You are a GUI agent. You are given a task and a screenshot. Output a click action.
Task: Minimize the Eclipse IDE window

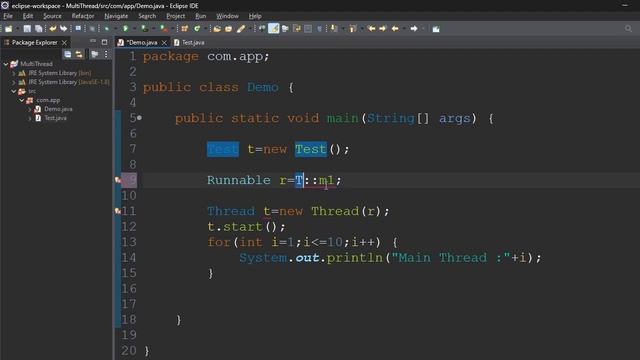[625, 5]
